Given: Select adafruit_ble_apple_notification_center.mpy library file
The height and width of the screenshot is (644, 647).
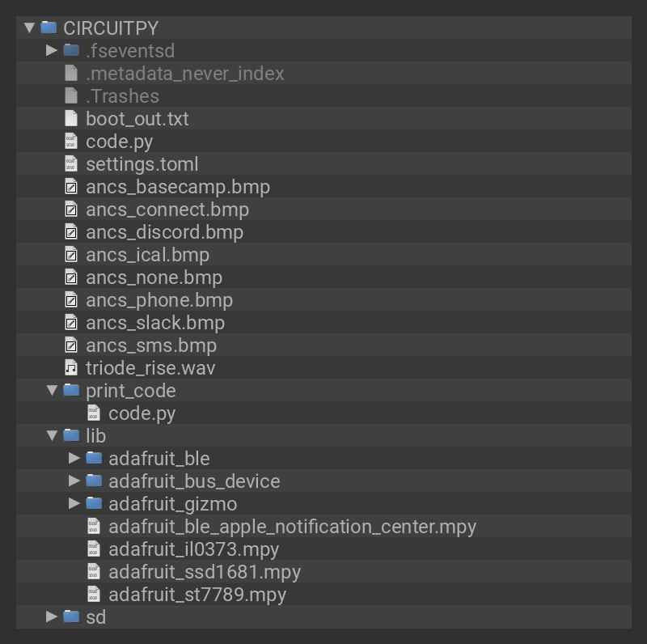Looking at the screenshot, I should coord(292,527).
